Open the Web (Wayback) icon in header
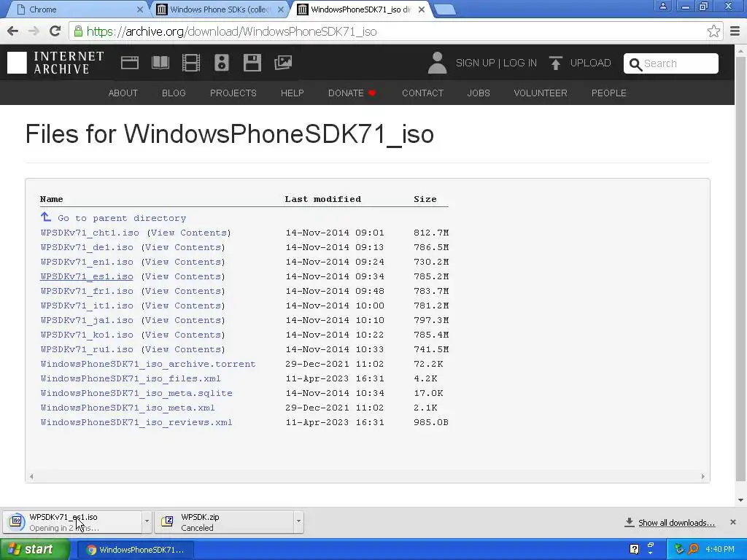The height and width of the screenshot is (560, 747). (x=130, y=63)
